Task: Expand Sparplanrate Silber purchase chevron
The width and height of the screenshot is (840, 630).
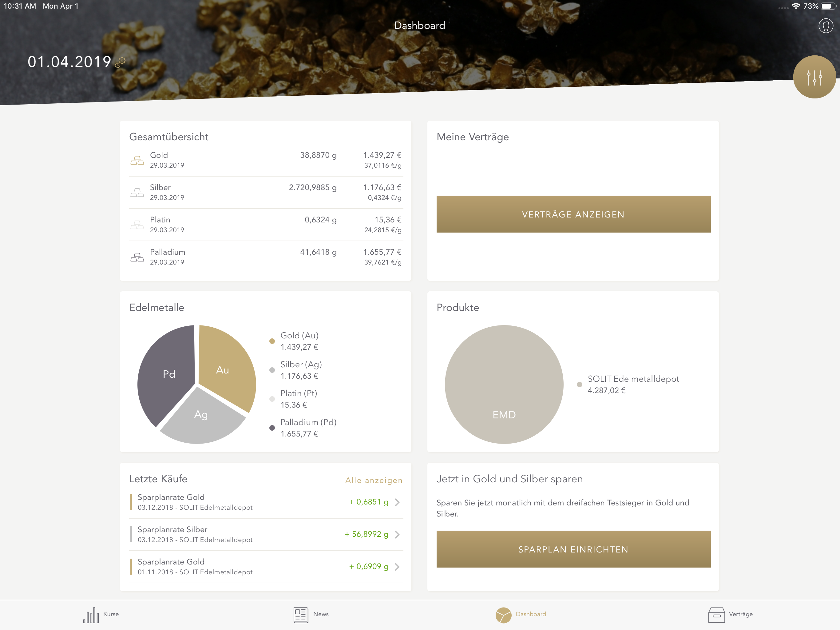Action: (x=397, y=535)
